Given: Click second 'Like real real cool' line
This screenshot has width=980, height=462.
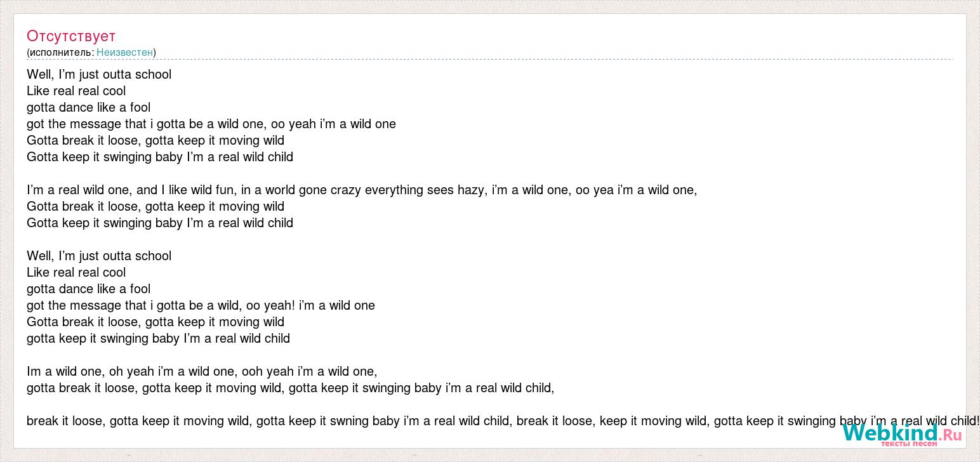Looking at the screenshot, I should coord(76,272).
